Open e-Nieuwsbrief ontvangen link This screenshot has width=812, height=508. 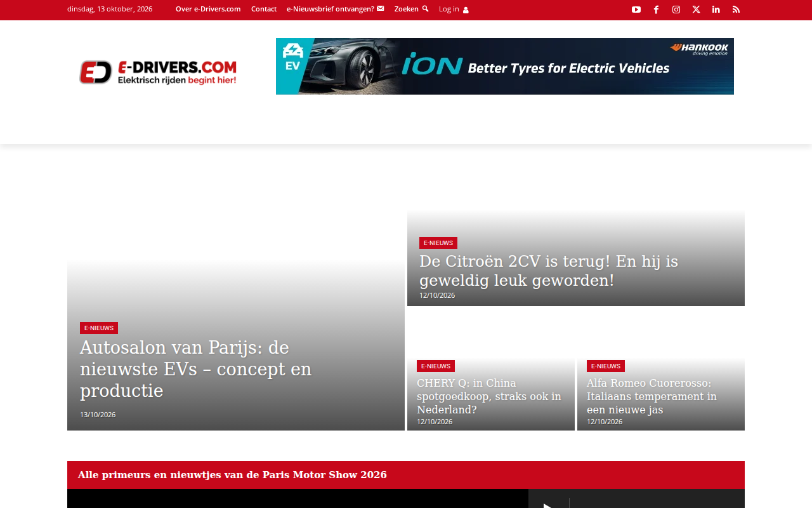coord(335,9)
